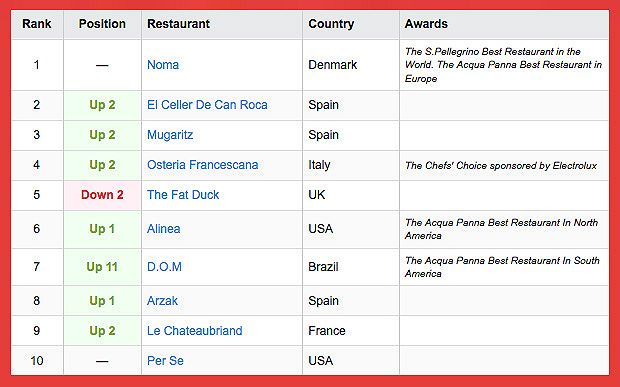
Task: Follow The Fat Duck link
Action: pos(183,195)
